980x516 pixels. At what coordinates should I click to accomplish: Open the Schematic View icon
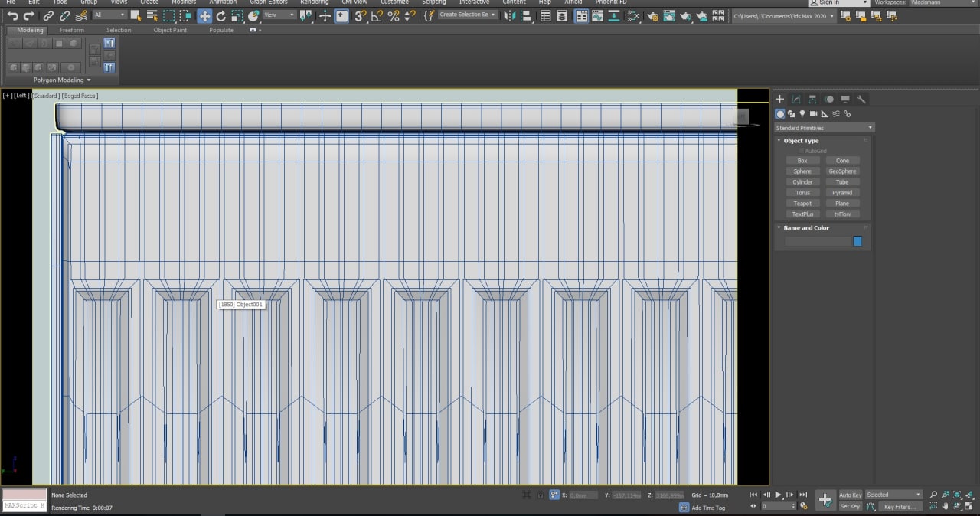[615, 16]
